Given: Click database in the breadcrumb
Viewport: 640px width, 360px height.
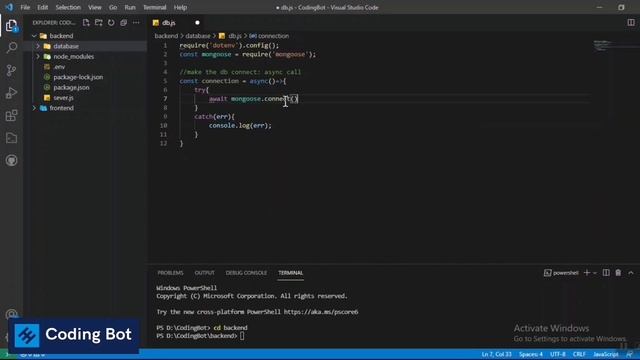Looking at the screenshot, I should pos(198,36).
